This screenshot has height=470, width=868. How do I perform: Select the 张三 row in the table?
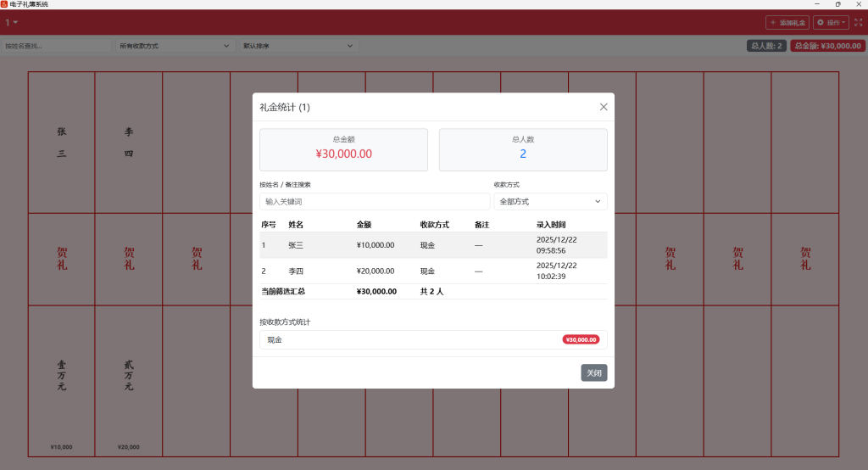pos(433,245)
